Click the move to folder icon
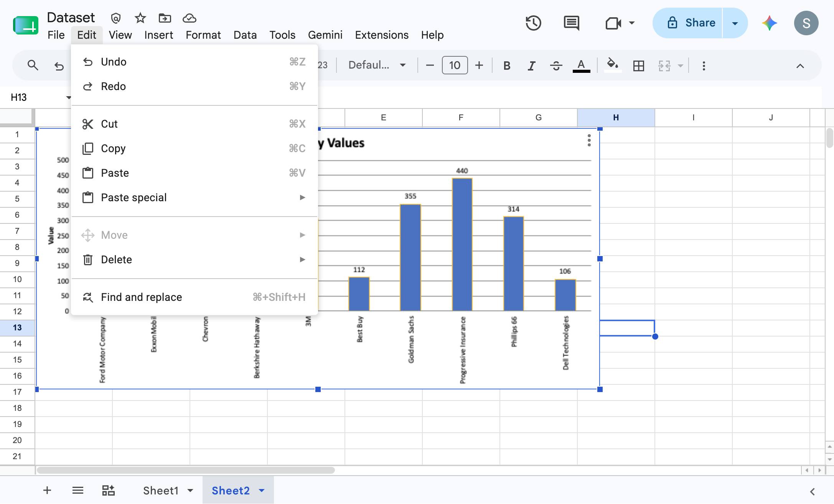The image size is (834, 504). [165, 18]
